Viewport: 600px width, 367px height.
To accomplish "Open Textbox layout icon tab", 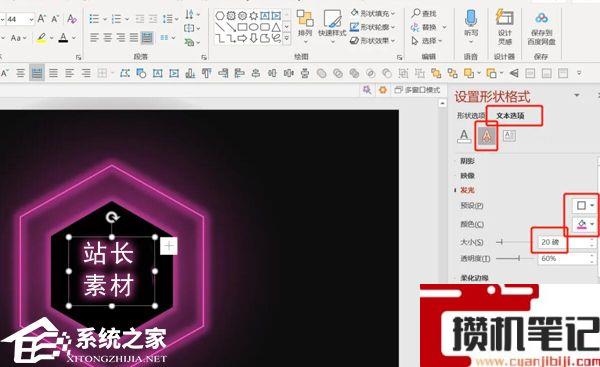I will [x=509, y=136].
